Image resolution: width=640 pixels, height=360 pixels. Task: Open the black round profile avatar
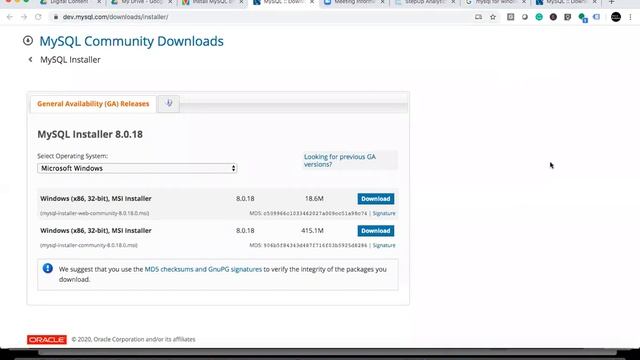pyautogui.click(x=616, y=17)
